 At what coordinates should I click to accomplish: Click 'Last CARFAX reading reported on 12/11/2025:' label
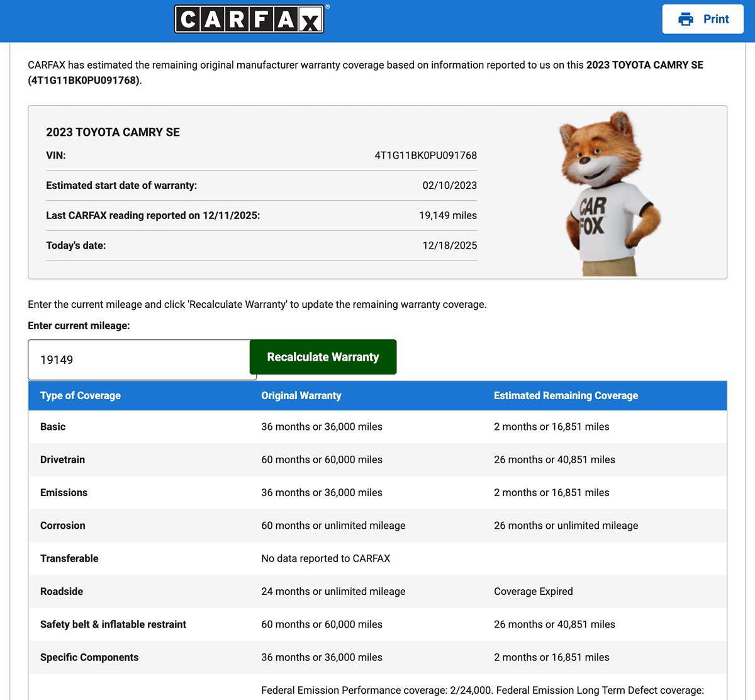point(153,215)
